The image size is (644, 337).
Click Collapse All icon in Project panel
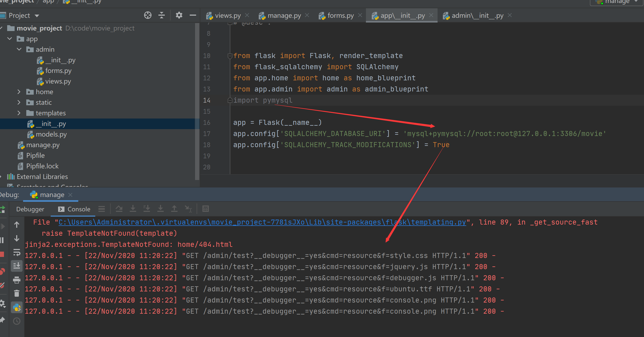(x=161, y=15)
